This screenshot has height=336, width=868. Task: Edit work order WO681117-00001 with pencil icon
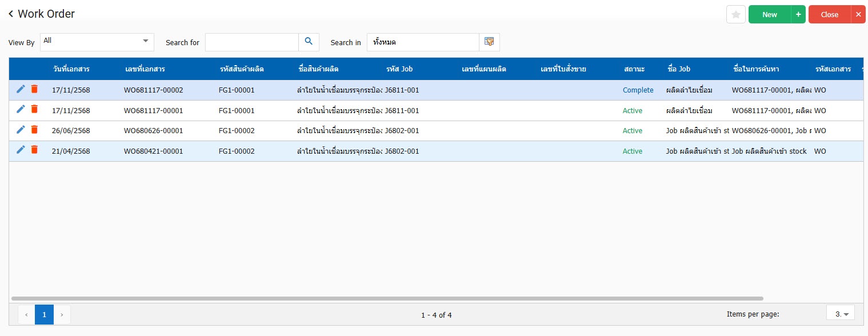coord(21,110)
